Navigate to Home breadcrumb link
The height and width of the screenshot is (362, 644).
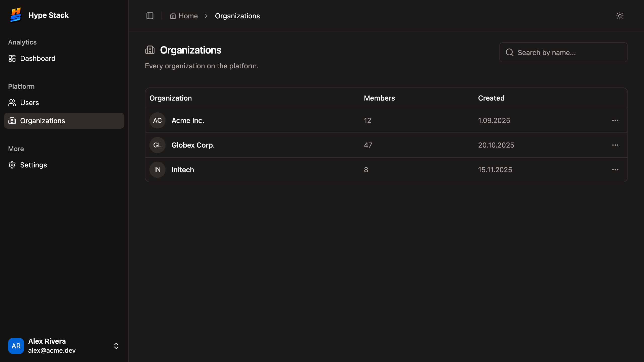(x=184, y=16)
